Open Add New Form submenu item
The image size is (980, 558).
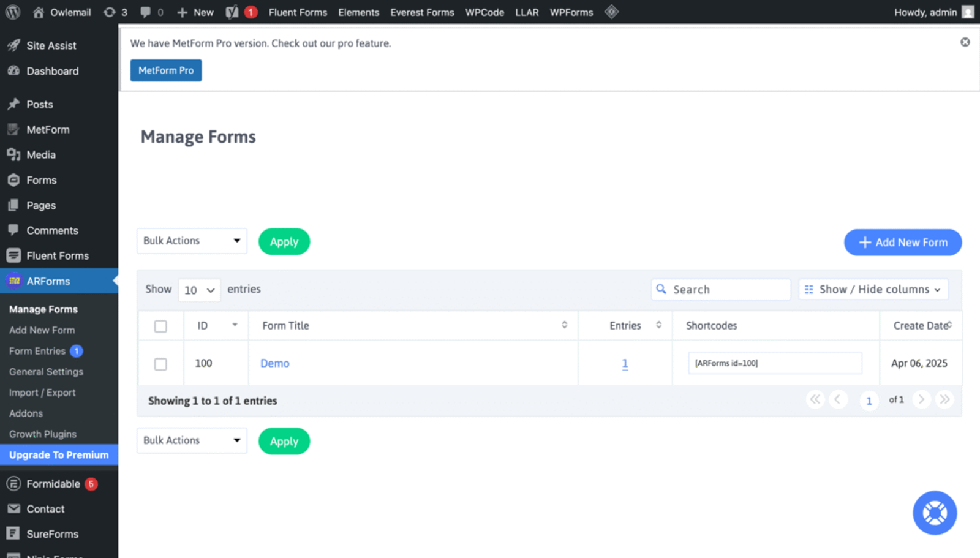[x=42, y=330]
